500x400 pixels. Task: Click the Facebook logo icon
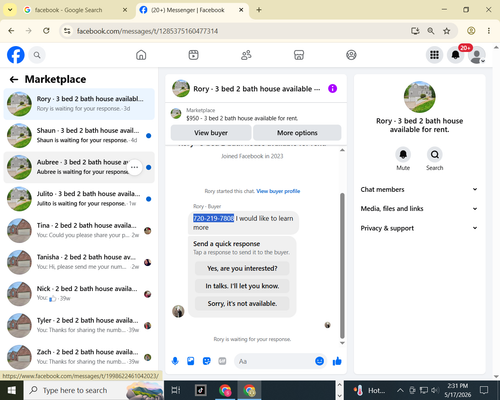(16, 55)
